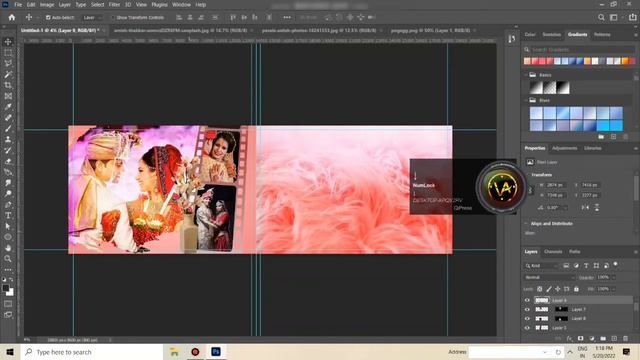Hide Layer 8 visibility eye

pyautogui.click(x=527, y=318)
